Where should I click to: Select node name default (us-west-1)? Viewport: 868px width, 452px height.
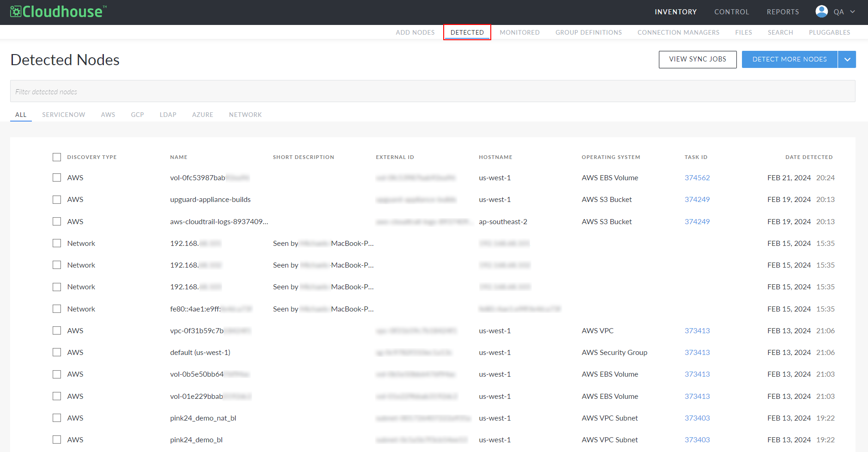(x=200, y=352)
